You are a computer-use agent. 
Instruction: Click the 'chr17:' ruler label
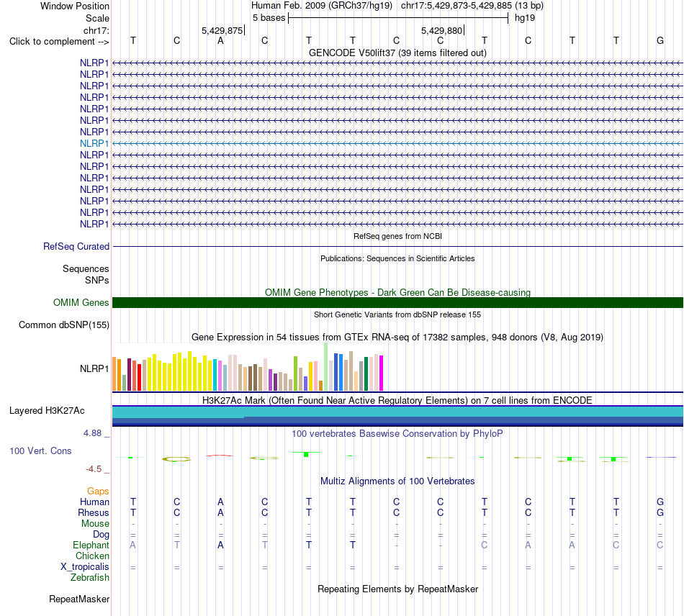click(x=96, y=30)
